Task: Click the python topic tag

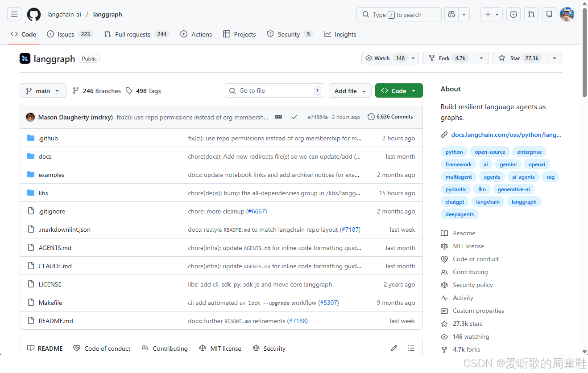Action: coord(454,152)
